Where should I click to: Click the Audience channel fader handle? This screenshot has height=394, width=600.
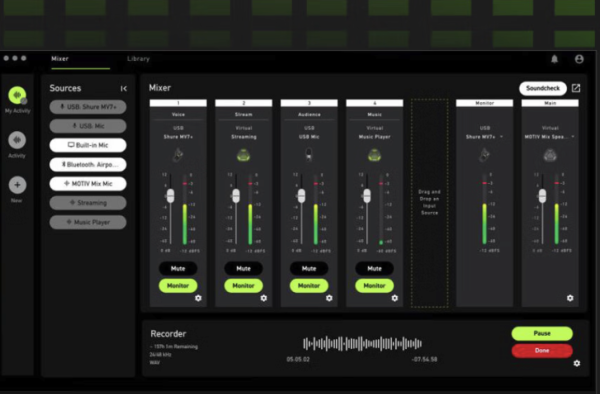click(x=302, y=196)
